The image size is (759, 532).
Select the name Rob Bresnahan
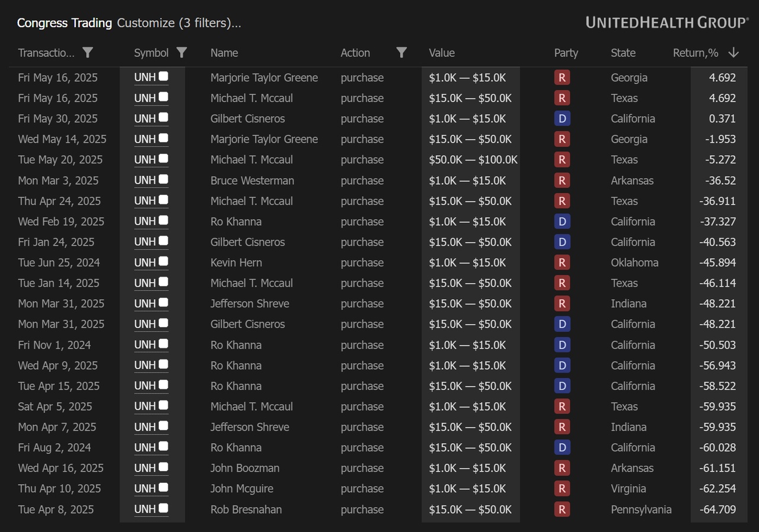coord(246,509)
